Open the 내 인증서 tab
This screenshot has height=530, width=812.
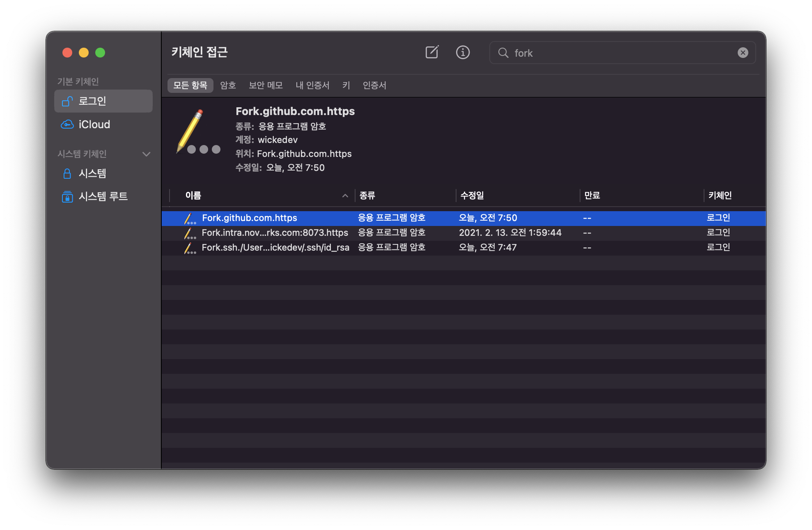click(312, 85)
